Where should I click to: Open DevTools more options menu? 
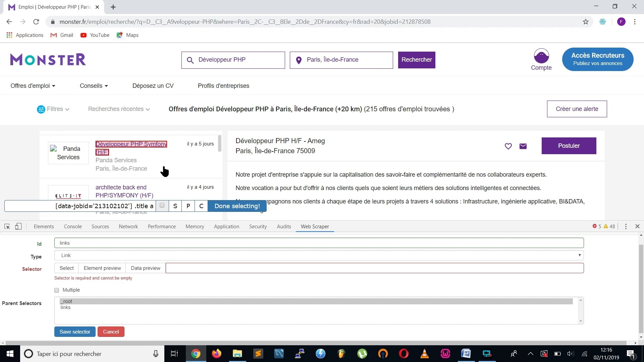[x=626, y=227]
